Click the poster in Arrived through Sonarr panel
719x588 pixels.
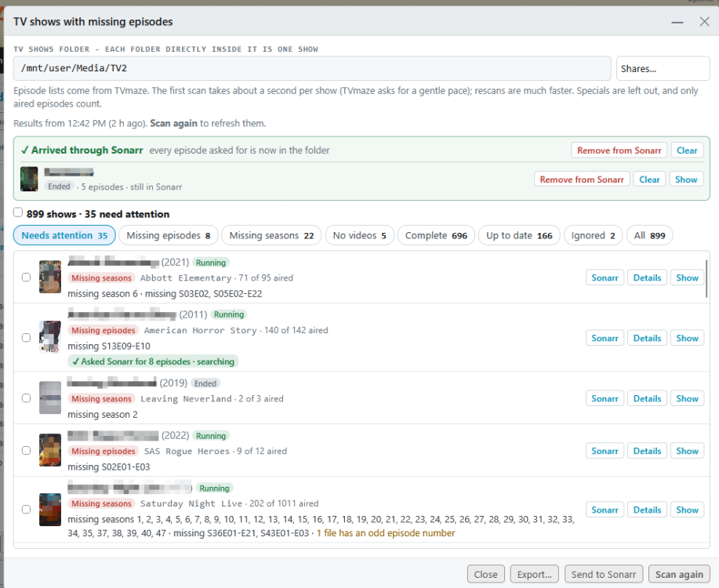pyautogui.click(x=29, y=179)
